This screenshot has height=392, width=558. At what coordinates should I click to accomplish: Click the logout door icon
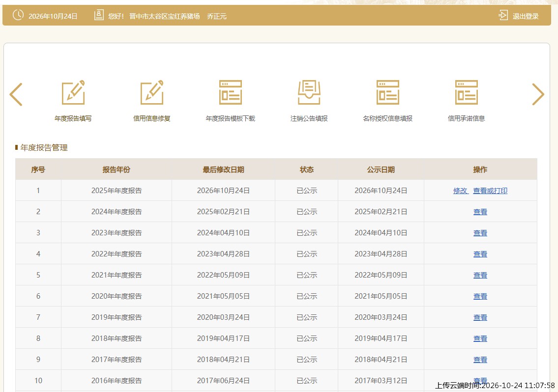[x=503, y=15]
